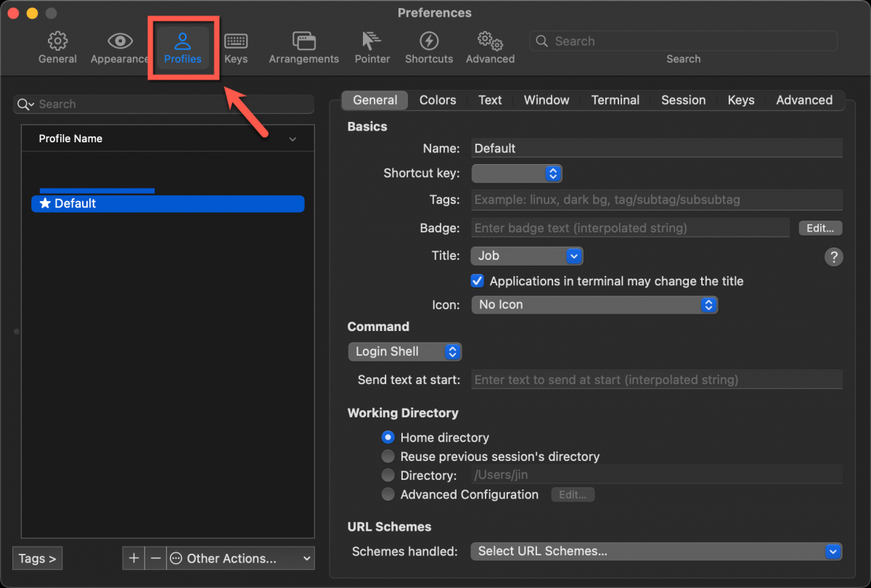871x588 pixels.
Task: Click the badge Edit... button
Action: point(820,228)
